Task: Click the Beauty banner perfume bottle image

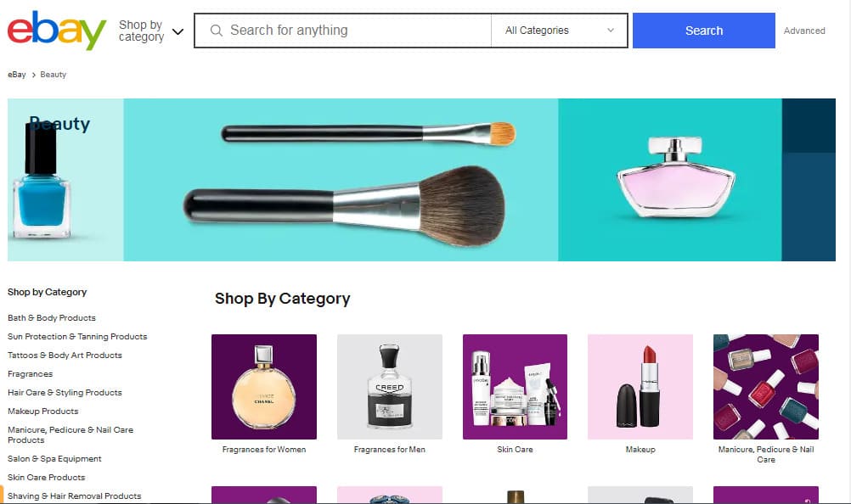Action: click(676, 177)
